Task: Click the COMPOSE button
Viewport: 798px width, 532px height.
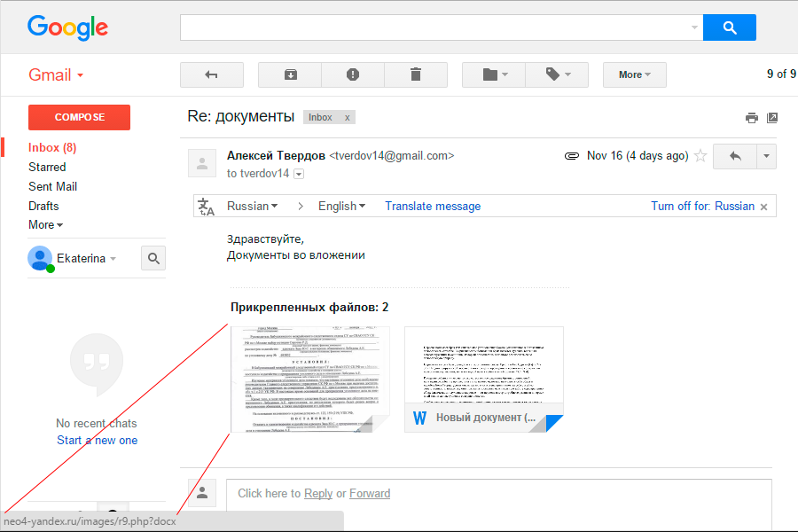Action: 80,117
